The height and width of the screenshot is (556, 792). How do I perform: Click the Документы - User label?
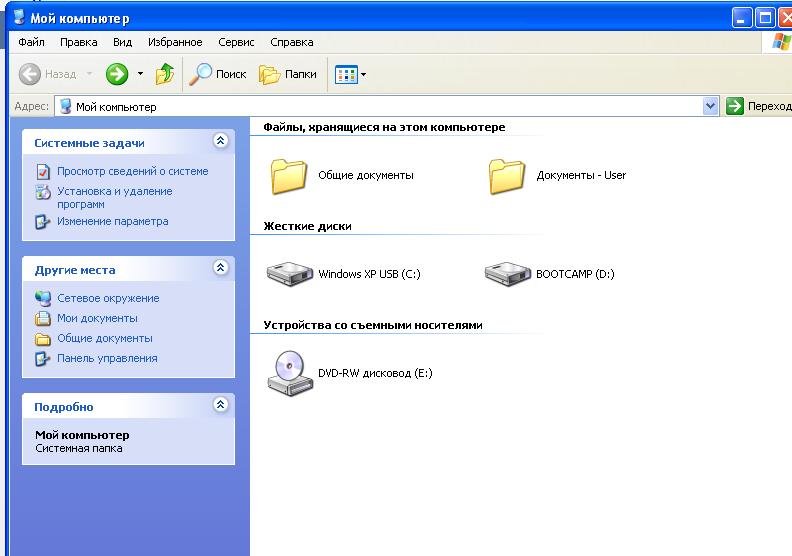[x=581, y=175]
